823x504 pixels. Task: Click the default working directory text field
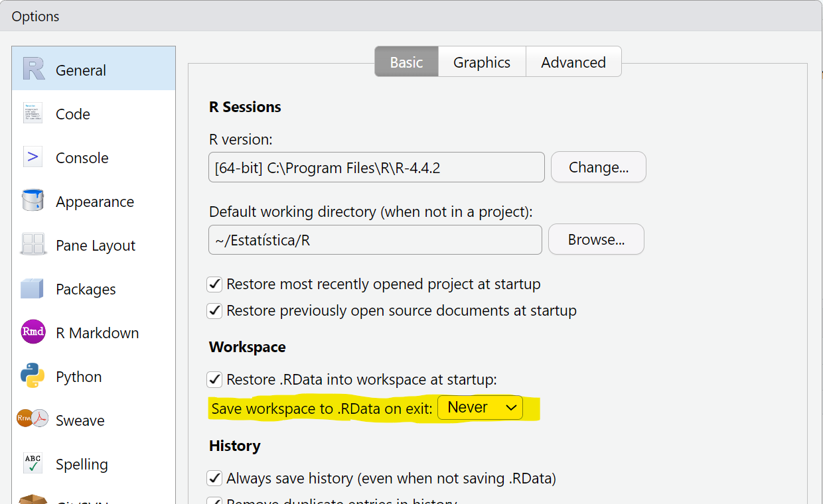pyautogui.click(x=375, y=240)
